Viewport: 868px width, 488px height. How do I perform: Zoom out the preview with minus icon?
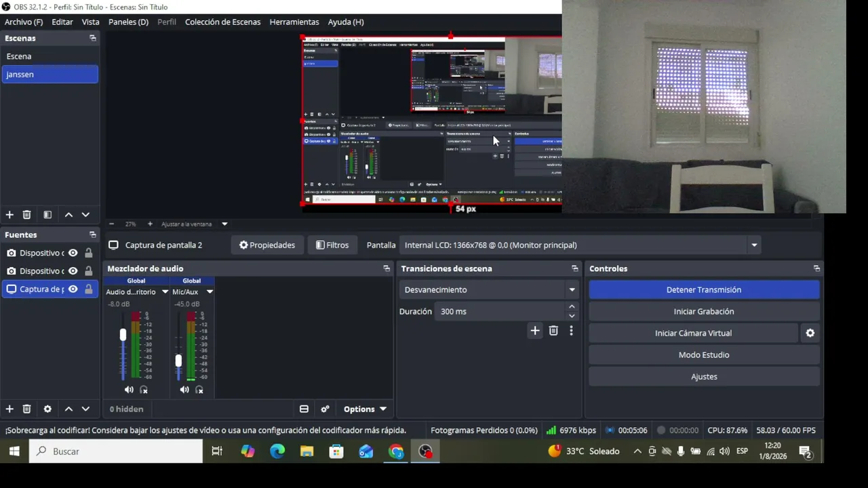[112, 224]
